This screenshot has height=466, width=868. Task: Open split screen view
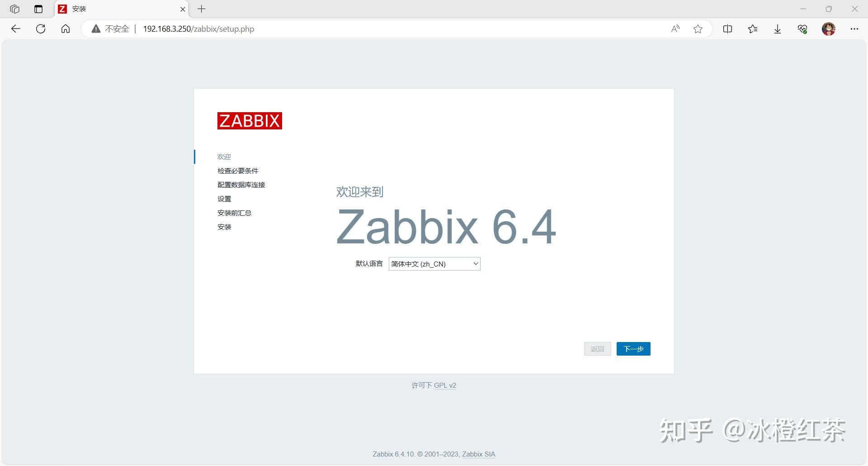(x=727, y=29)
